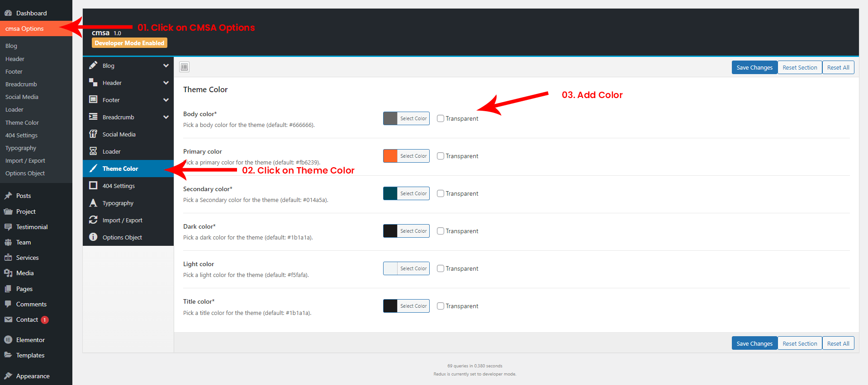The height and width of the screenshot is (385, 868).
Task: Open the 404 Settings square icon
Action: [93, 186]
